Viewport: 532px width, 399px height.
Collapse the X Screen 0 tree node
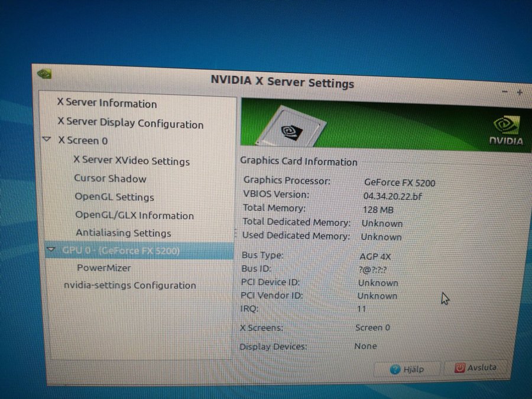pyautogui.click(x=47, y=140)
